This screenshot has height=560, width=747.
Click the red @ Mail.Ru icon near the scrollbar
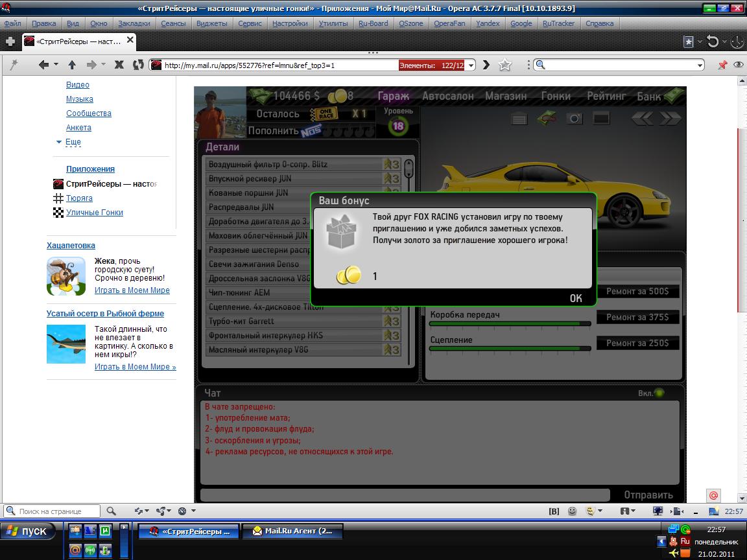pos(713,495)
